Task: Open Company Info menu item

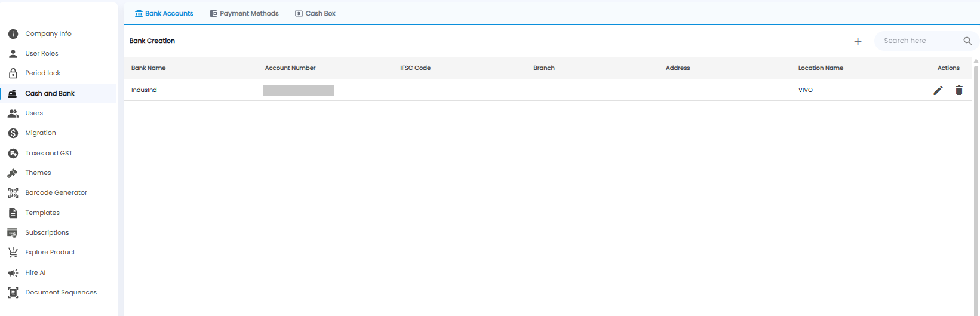Action: click(x=59, y=34)
